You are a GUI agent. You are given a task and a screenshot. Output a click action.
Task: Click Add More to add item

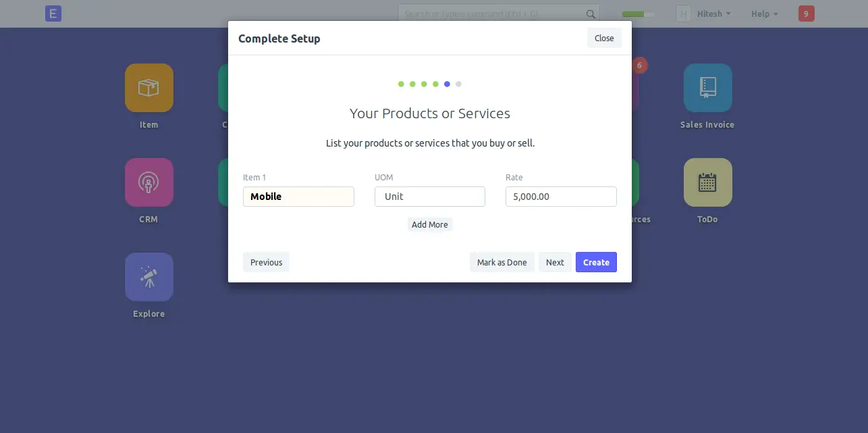click(x=430, y=224)
